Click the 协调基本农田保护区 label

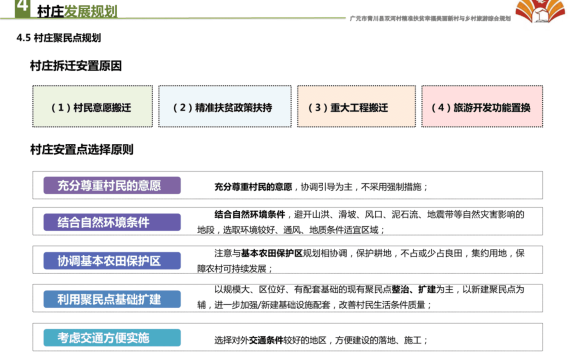(112, 261)
